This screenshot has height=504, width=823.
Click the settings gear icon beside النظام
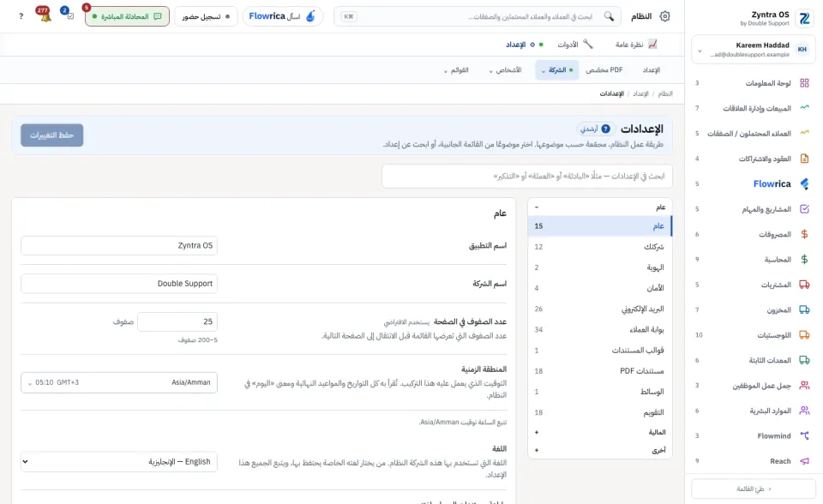click(664, 16)
